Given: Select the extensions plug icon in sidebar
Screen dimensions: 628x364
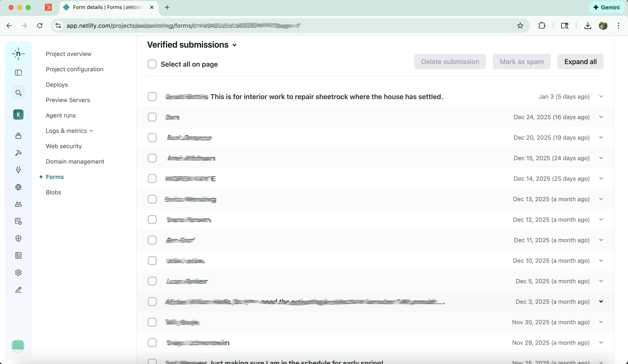Looking at the screenshot, I should tap(18, 170).
